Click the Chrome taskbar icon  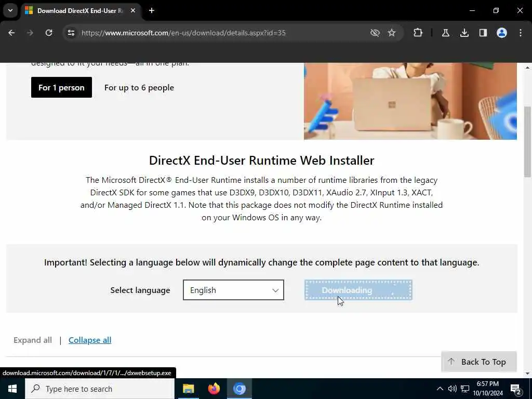pyautogui.click(x=239, y=389)
